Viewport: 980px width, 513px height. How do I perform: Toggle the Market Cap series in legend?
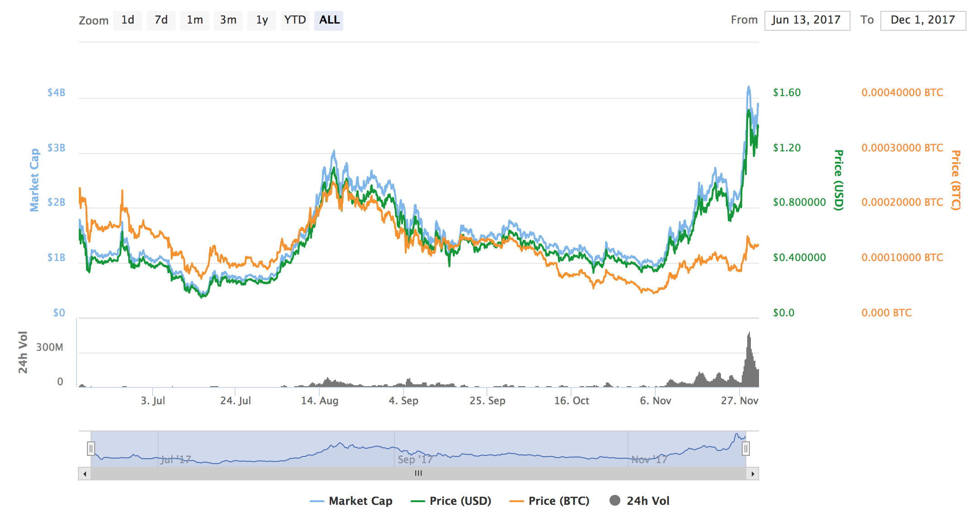point(351,501)
